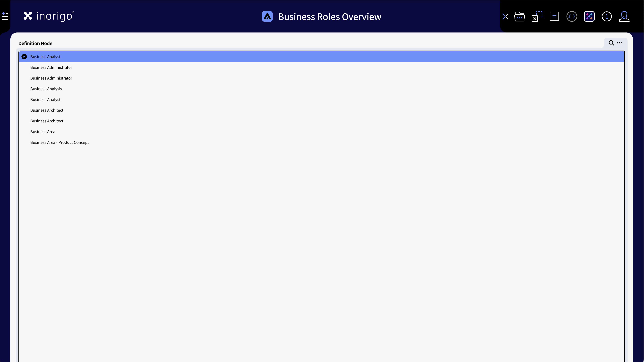Select the unselected Business Analyst row
644x362 pixels.
pyautogui.click(x=45, y=100)
